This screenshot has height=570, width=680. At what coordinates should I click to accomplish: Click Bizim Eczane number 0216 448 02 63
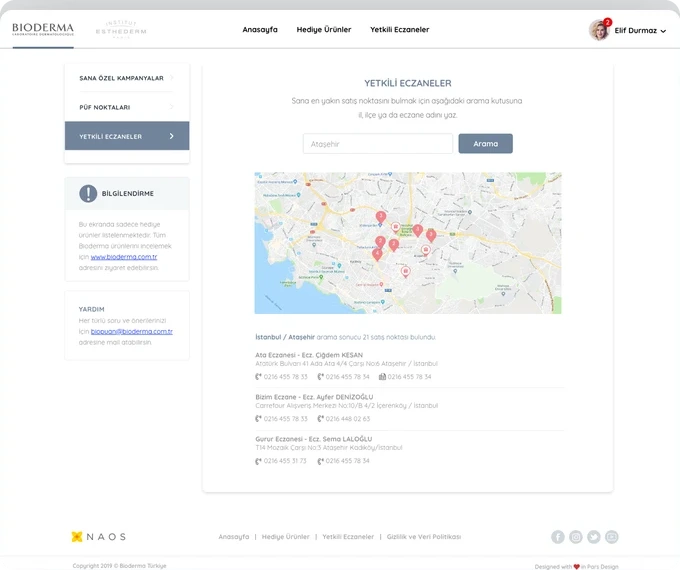coord(348,419)
